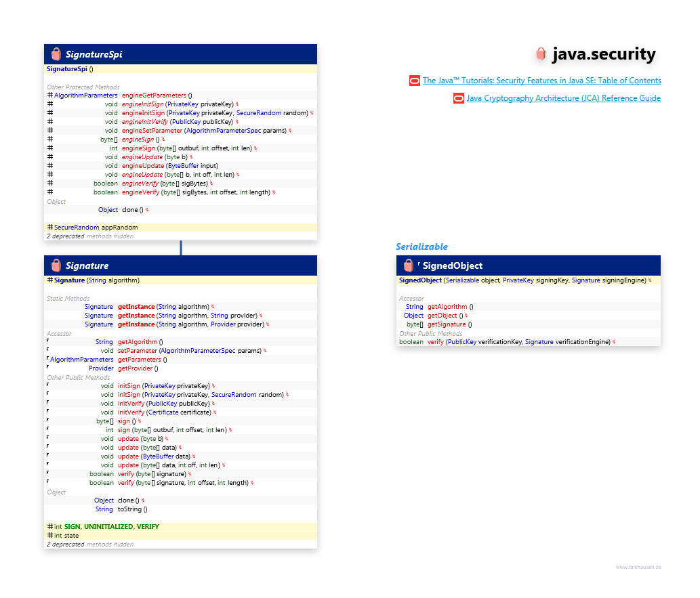The height and width of the screenshot is (598, 700).
Task: Click engineUpdate (ByteBuffer input) method
Action: [x=170, y=166]
